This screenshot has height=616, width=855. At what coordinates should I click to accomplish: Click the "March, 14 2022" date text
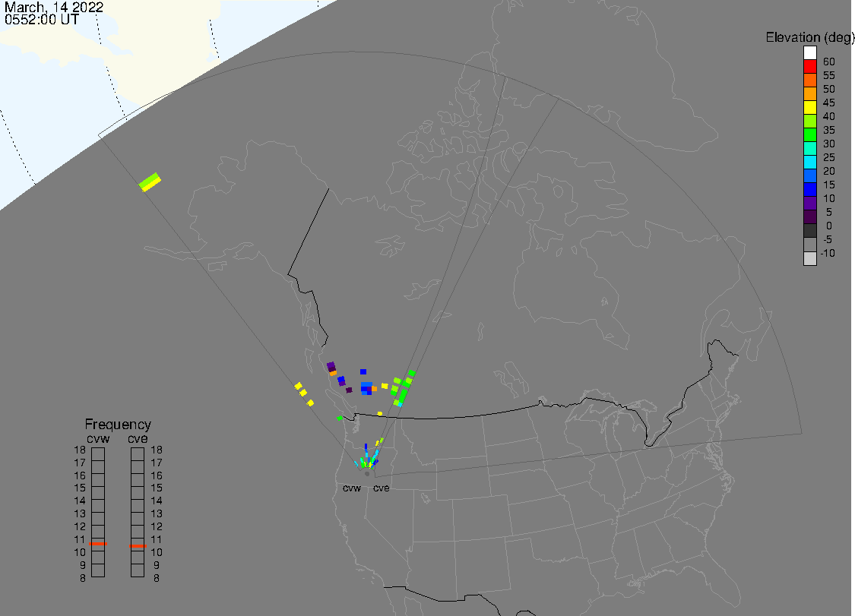(x=54, y=8)
